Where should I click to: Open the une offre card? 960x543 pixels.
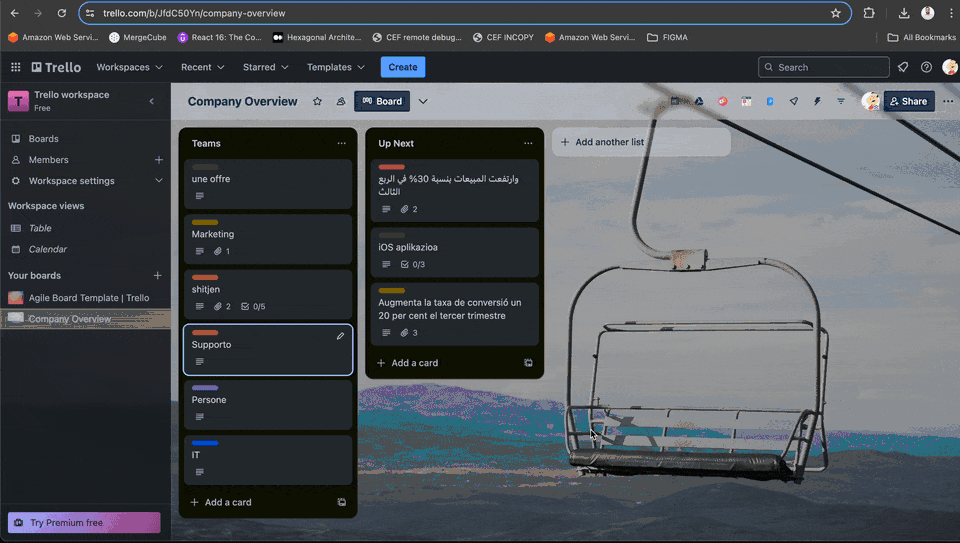pyautogui.click(x=268, y=184)
